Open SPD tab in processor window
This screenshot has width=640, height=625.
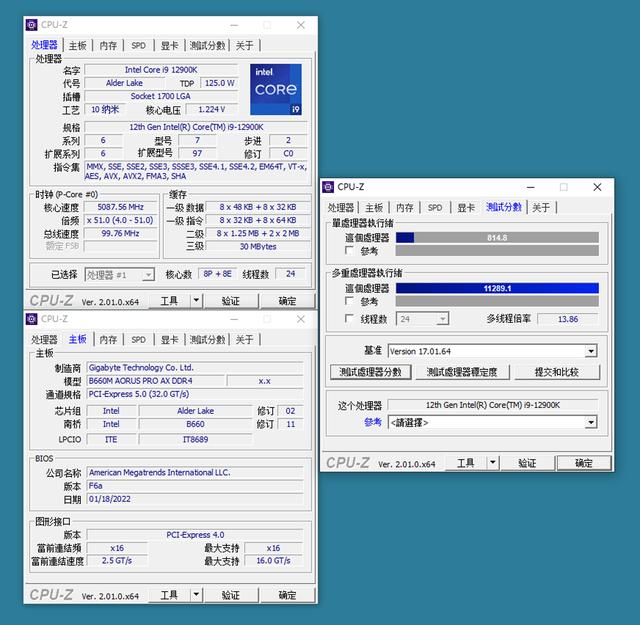(138, 45)
